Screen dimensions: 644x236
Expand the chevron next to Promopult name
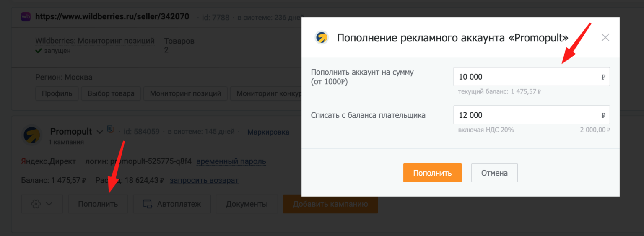[x=100, y=132]
